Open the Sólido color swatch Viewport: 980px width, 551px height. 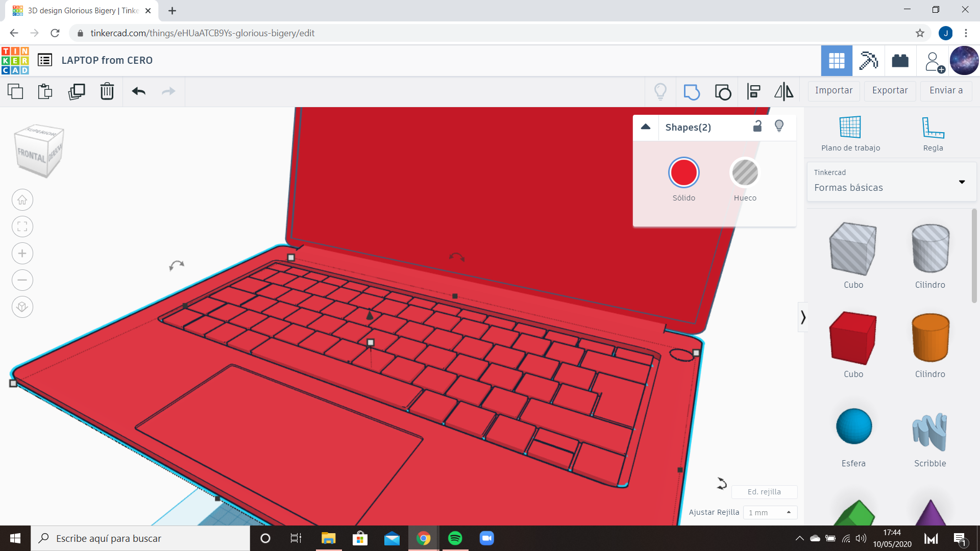[684, 172]
